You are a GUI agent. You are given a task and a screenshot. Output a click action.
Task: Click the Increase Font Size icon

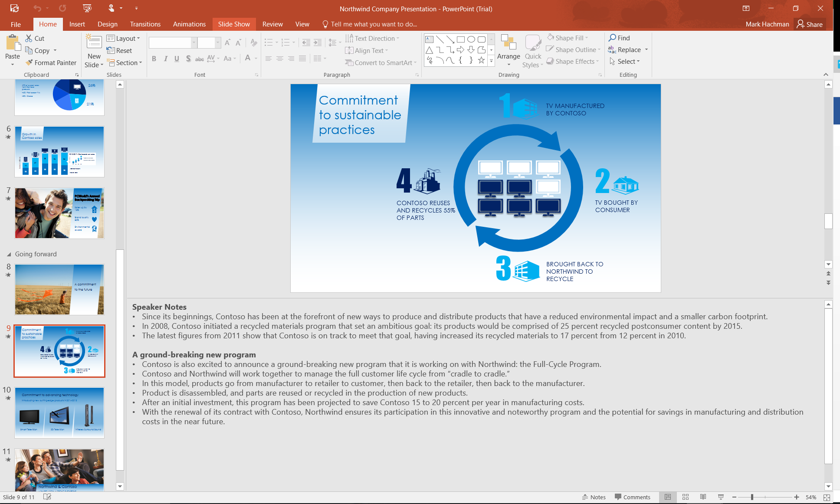[x=227, y=43]
